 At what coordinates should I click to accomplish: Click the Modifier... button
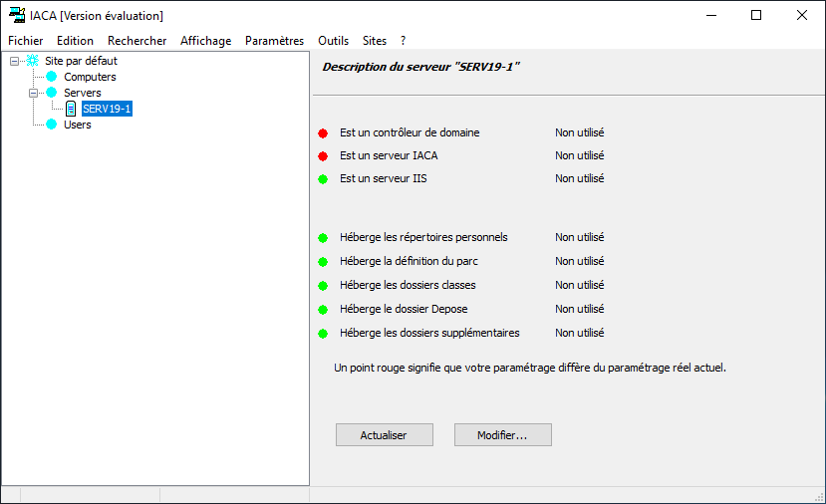point(503,435)
